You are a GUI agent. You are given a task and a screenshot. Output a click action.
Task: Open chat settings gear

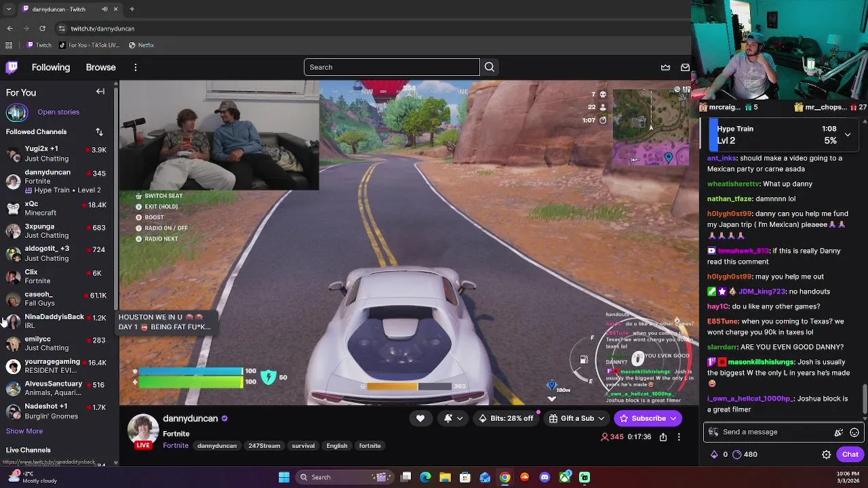[x=827, y=454]
